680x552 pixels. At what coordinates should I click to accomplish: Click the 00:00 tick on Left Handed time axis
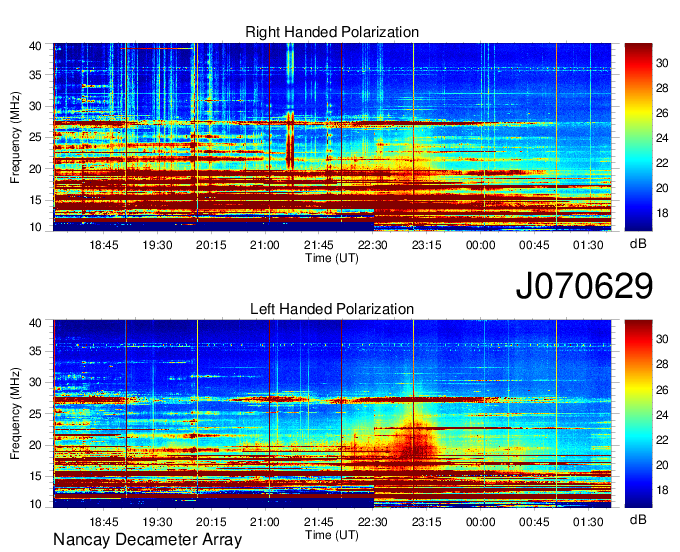coord(481,522)
